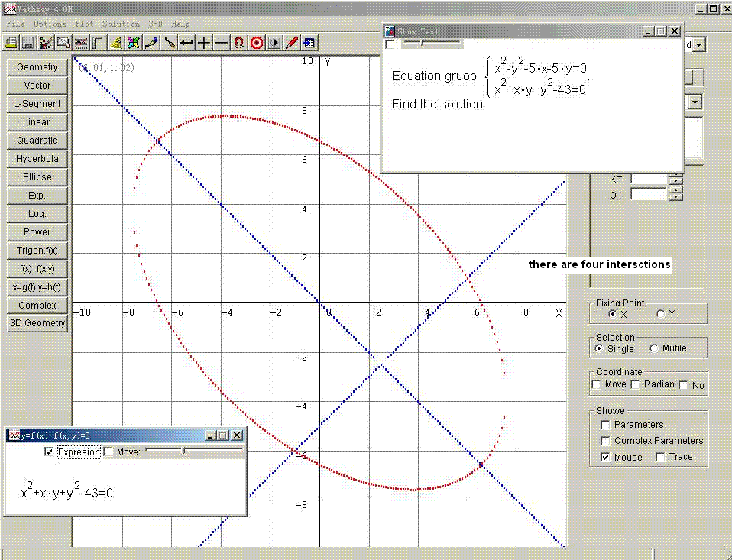Toggle the Move checkbox in f(x,y) window

(x=109, y=452)
